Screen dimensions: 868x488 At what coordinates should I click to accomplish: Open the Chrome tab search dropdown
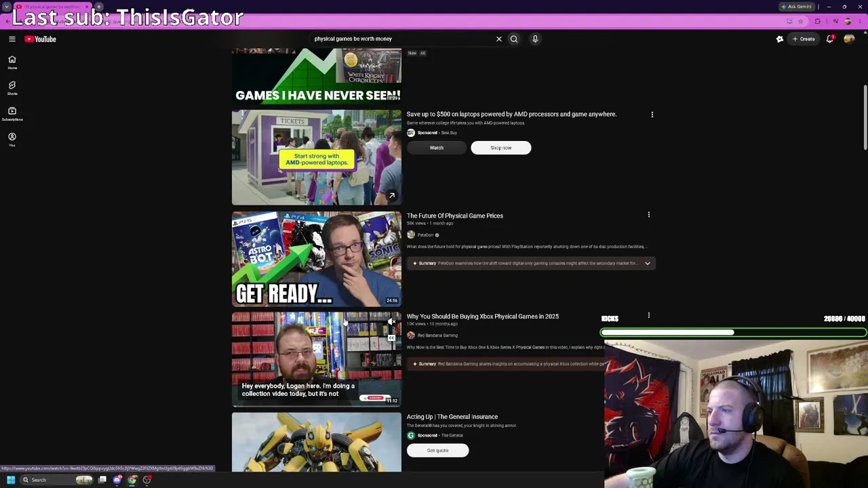(x=6, y=7)
